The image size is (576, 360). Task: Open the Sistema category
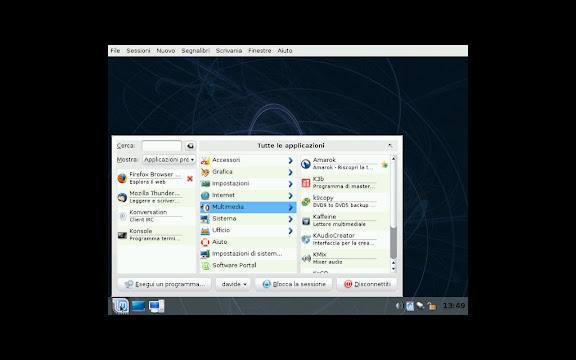click(x=248, y=219)
